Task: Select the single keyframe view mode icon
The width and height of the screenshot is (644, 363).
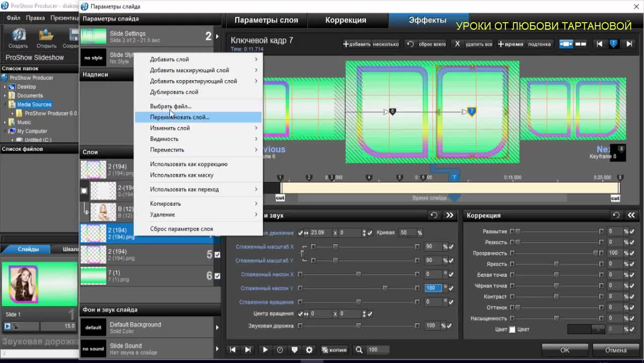Action: [566, 44]
